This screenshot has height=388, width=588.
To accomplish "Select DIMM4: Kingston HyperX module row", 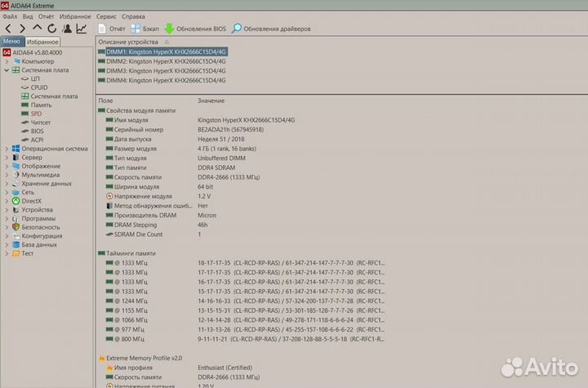I will tap(162, 80).
